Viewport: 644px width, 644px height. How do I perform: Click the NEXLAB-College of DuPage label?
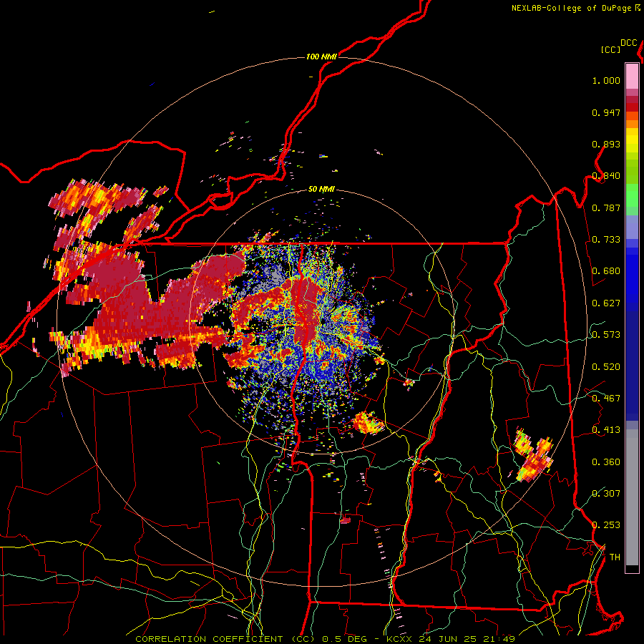[571, 8]
